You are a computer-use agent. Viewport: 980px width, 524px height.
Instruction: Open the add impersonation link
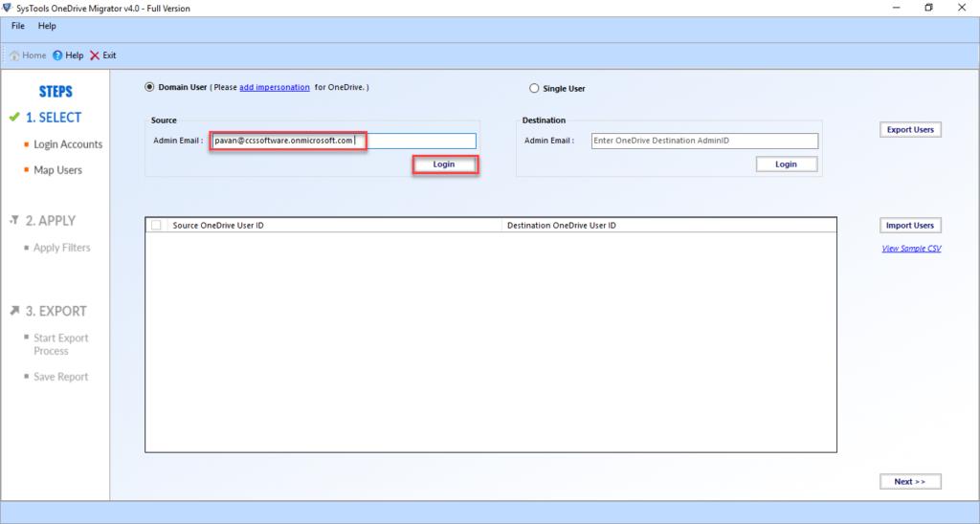[275, 87]
